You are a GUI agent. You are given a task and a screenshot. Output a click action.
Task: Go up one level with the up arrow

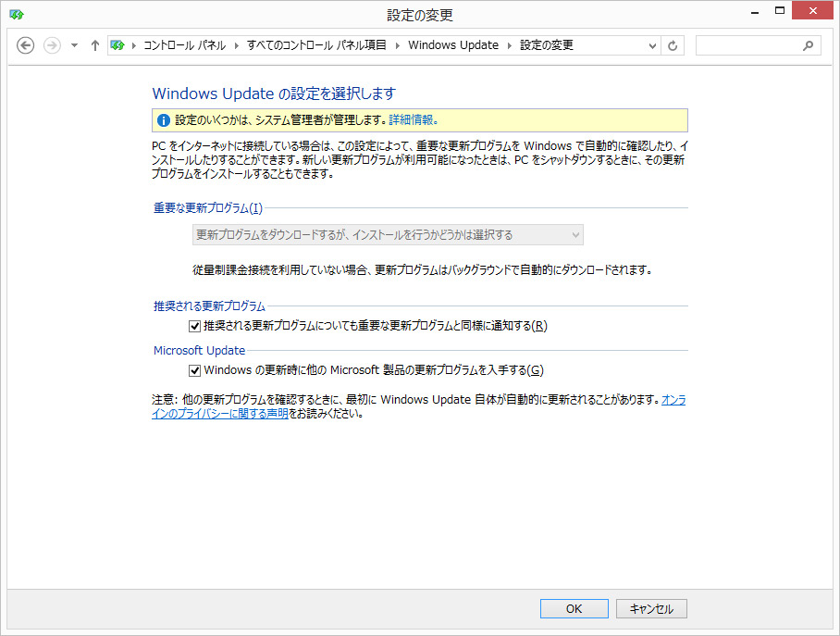[x=94, y=45]
